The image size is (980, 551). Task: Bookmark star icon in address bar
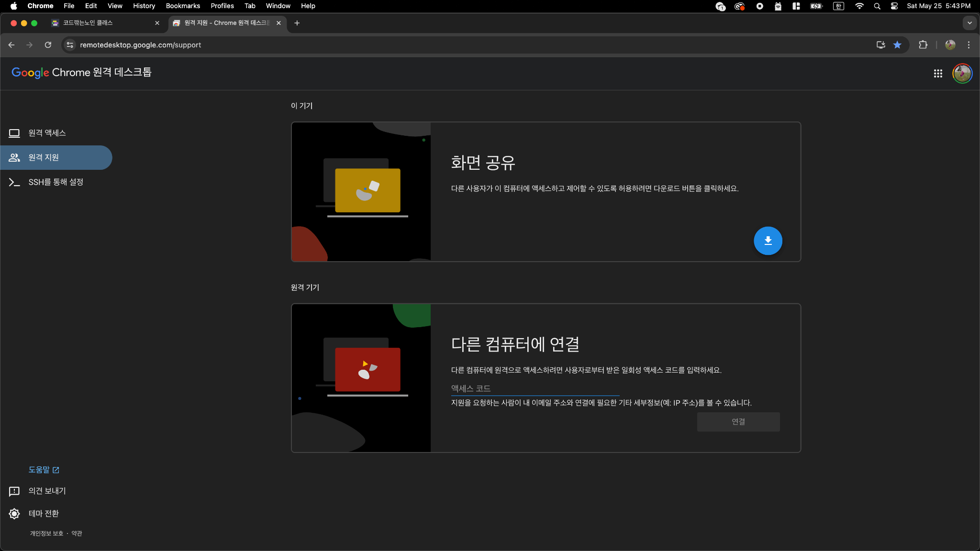coord(897,45)
